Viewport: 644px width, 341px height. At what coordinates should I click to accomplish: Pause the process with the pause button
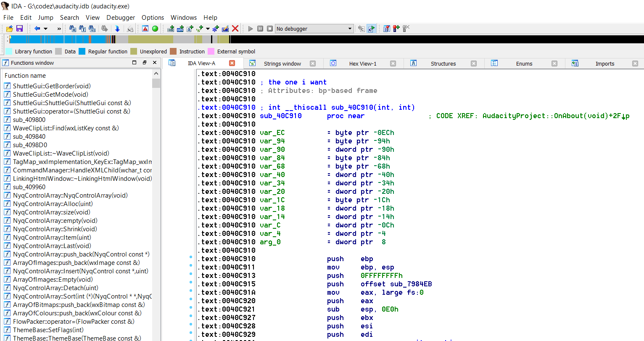(x=260, y=29)
